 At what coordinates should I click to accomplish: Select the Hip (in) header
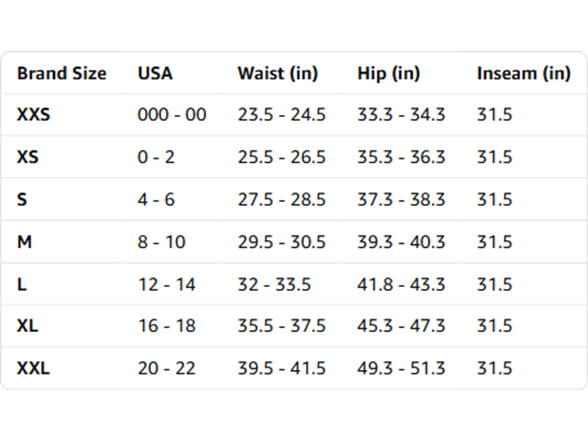pyautogui.click(x=388, y=73)
